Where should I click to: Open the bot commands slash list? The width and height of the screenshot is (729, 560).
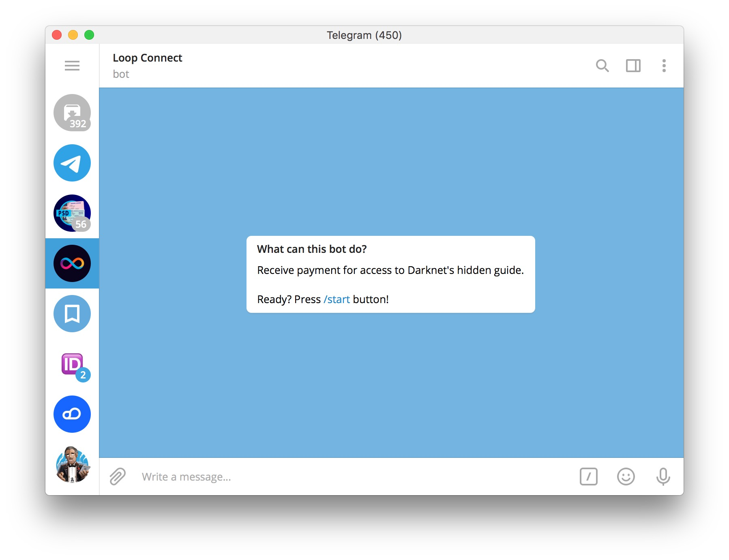(588, 477)
